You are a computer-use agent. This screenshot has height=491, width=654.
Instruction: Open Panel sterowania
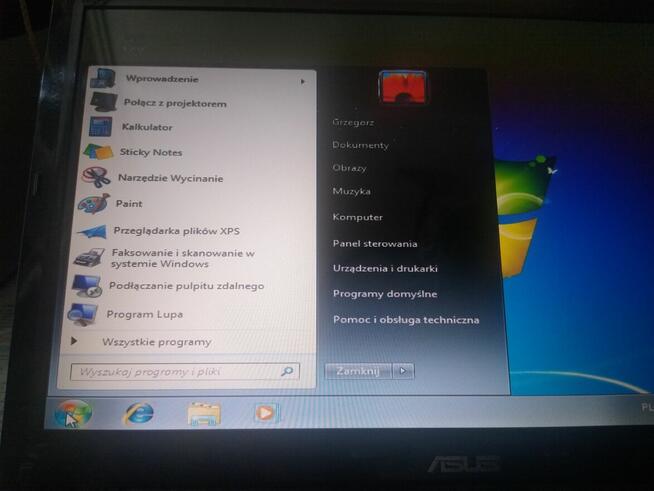(375, 244)
